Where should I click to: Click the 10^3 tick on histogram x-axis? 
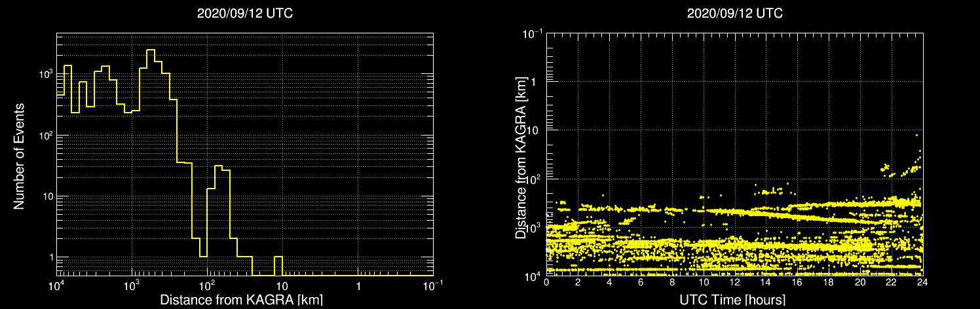[x=132, y=285]
